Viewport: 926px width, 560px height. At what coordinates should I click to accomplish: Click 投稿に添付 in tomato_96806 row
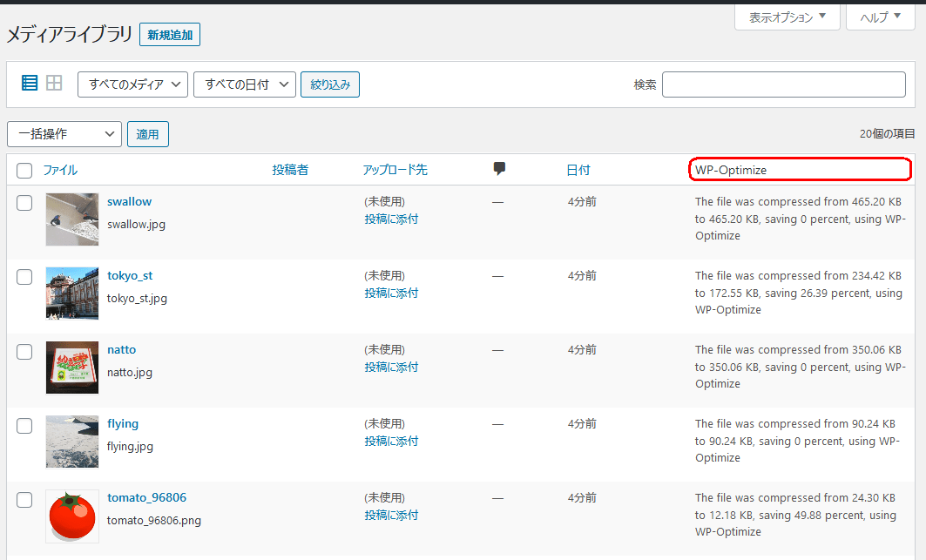click(x=391, y=516)
